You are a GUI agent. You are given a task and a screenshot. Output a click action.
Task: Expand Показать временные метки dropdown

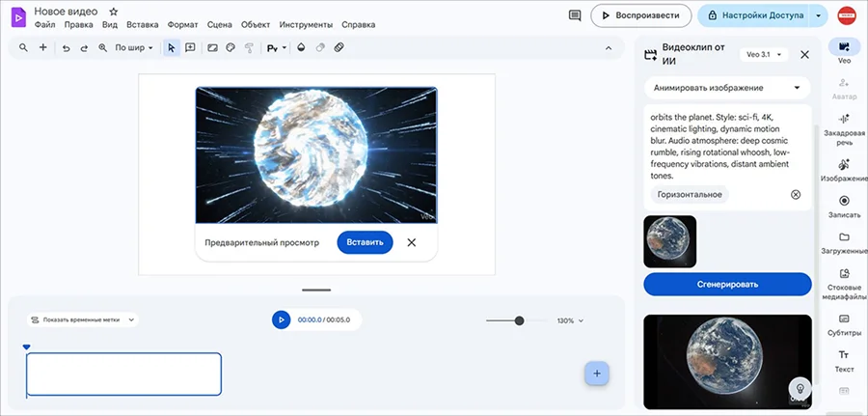(83, 319)
